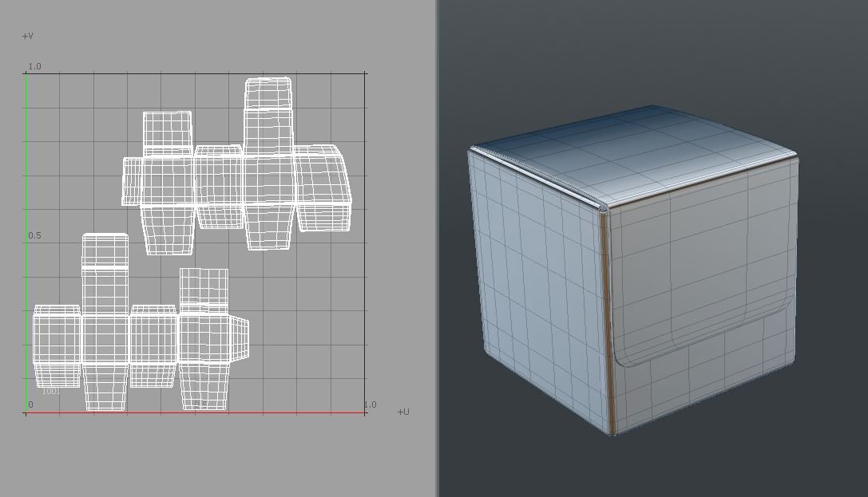The height and width of the screenshot is (497, 868).
Task: Click the 1001 UDIM tile label
Action: click(x=51, y=392)
